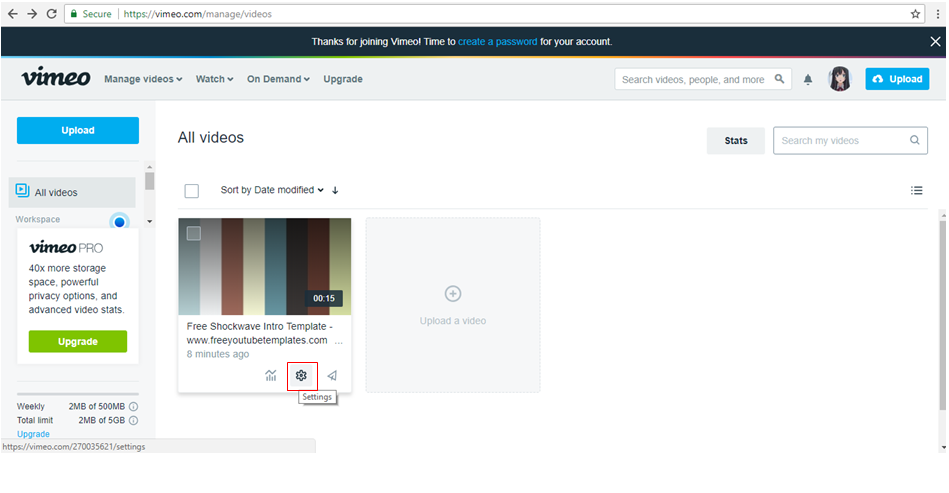The height and width of the screenshot is (493, 949).
Task: Open the On Demand dropdown menu
Action: click(278, 79)
